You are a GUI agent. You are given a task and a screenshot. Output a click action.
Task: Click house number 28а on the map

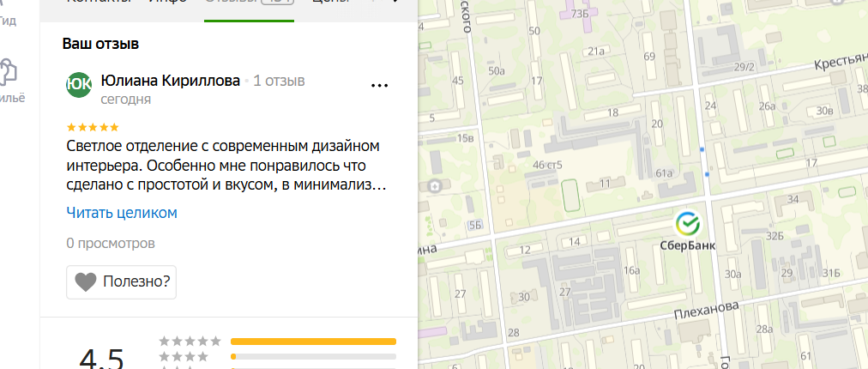(764, 330)
